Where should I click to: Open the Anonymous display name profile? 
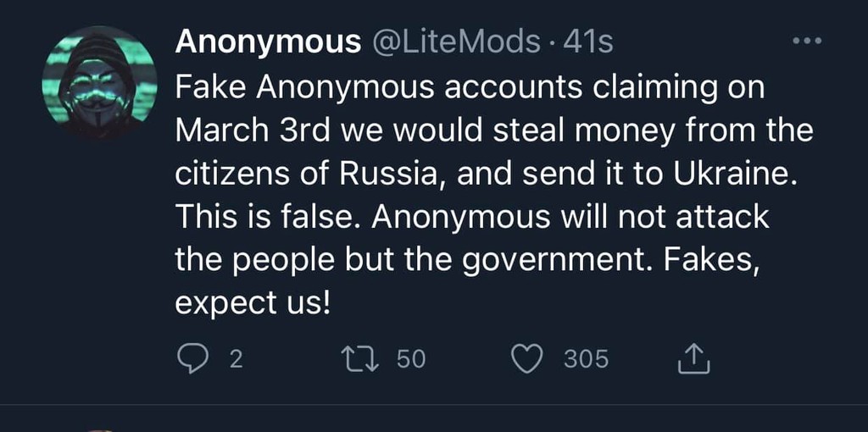point(268,42)
